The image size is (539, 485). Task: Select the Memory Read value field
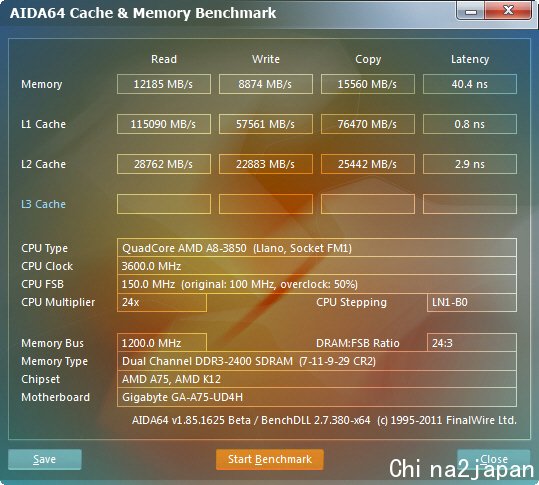tap(164, 84)
